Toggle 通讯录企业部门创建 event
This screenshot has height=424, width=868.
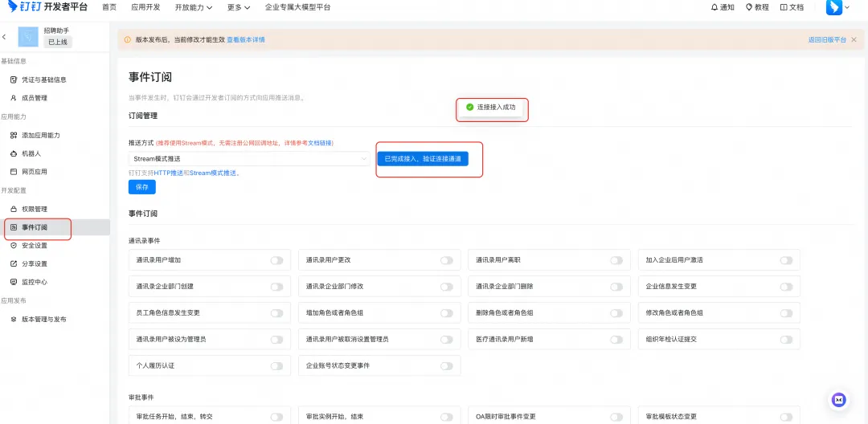pyautogui.click(x=276, y=287)
